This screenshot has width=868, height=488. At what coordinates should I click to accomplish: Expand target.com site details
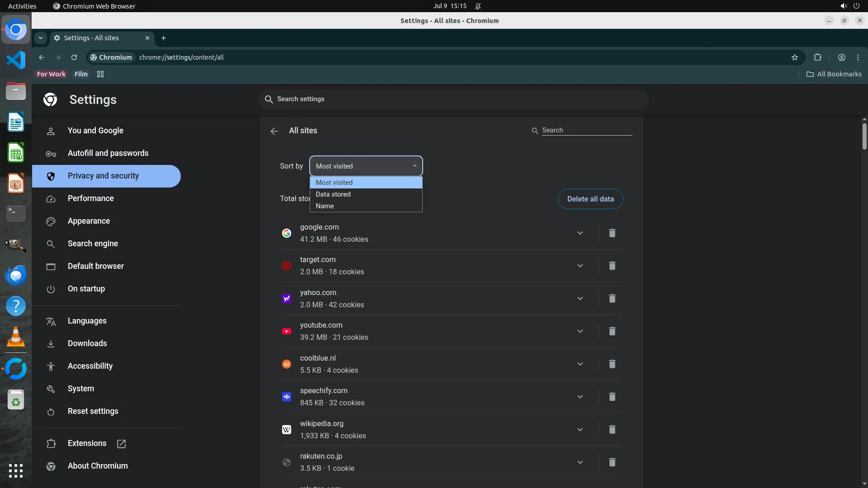[x=580, y=266]
